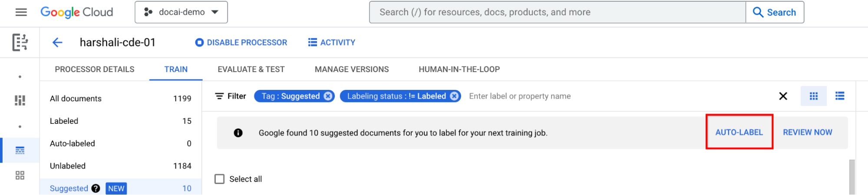Click the back arrow beside harshali-cde-01
Screen dimensions: 868x195
[x=57, y=43]
